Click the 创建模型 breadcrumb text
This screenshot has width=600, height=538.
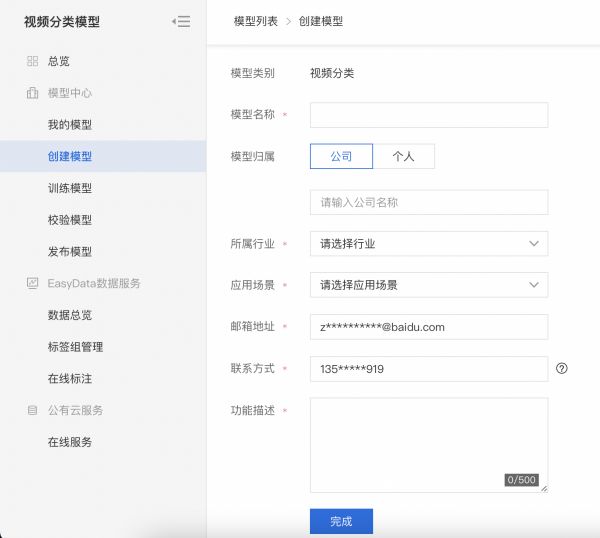coord(321,21)
